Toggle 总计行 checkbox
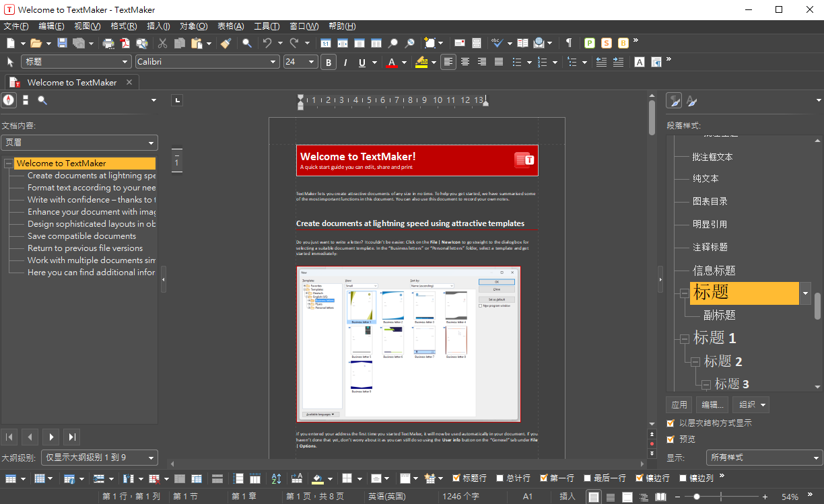 [500, 478]
